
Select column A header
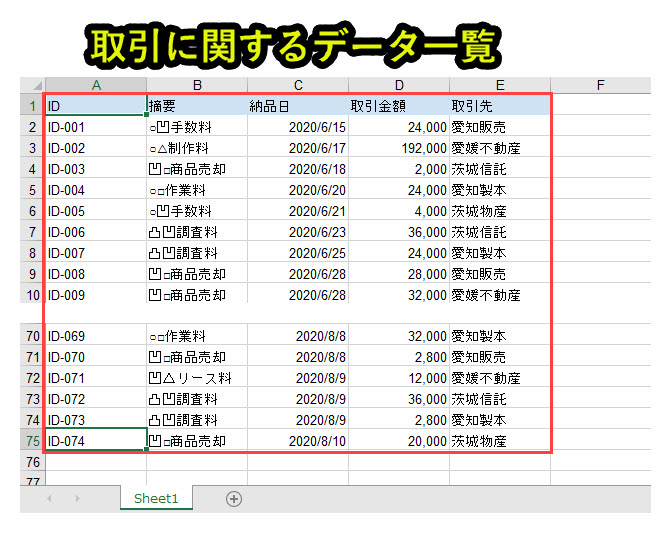[x=96, y=85]
